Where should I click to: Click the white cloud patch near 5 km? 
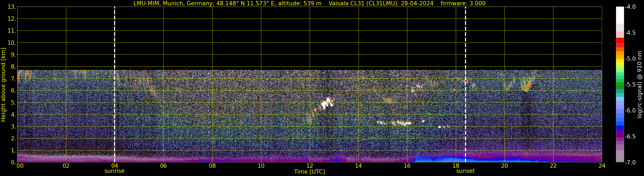(326, 104)
